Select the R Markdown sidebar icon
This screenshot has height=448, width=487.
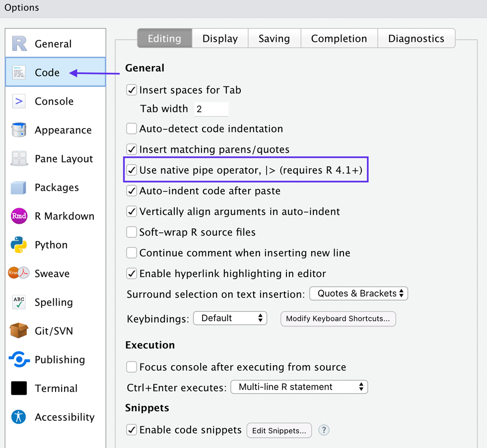19,216
